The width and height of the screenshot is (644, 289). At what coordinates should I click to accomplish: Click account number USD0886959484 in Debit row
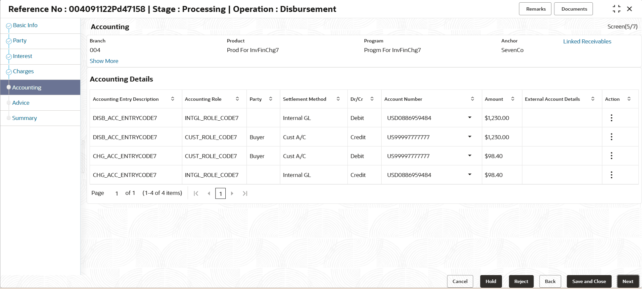[x=409, y=118]
